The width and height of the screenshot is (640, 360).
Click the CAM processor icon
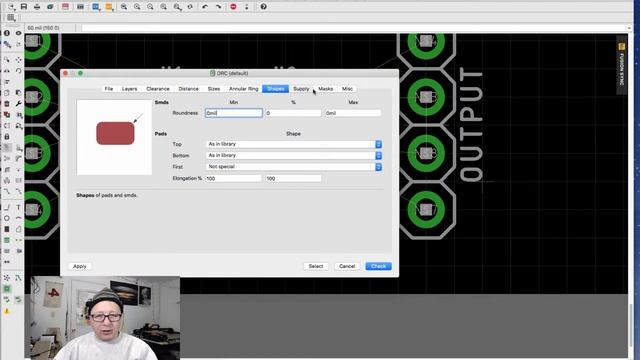tap(50, 7)
